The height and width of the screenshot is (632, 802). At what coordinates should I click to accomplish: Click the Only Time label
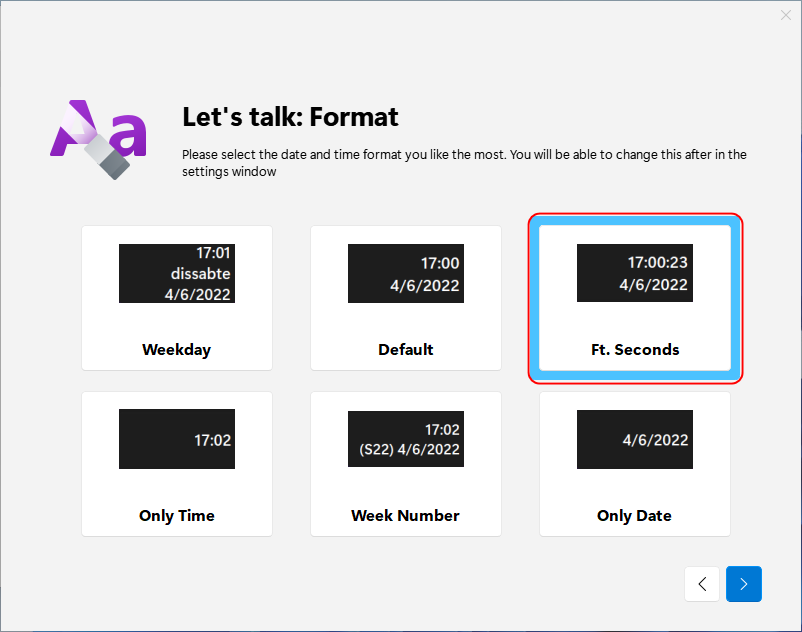176,516
